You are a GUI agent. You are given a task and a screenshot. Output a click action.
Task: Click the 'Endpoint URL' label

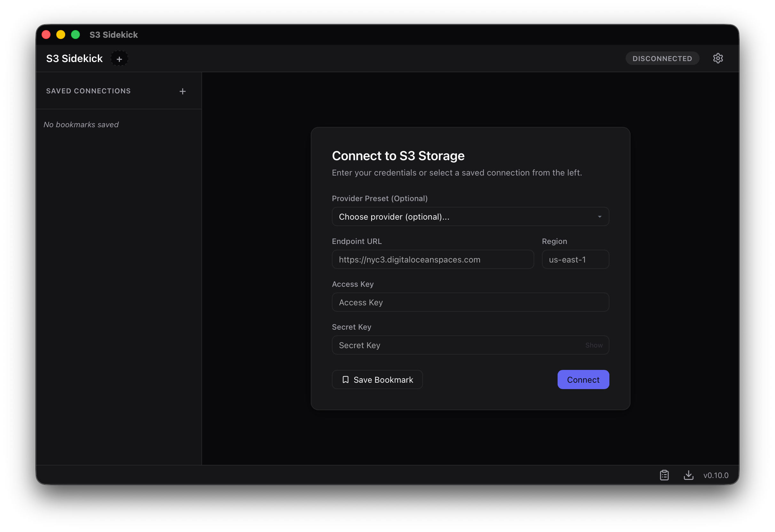(357, 241)
